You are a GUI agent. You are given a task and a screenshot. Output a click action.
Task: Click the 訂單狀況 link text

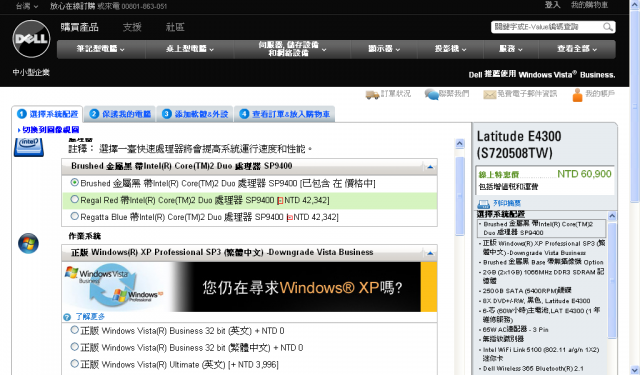[396, 94]
